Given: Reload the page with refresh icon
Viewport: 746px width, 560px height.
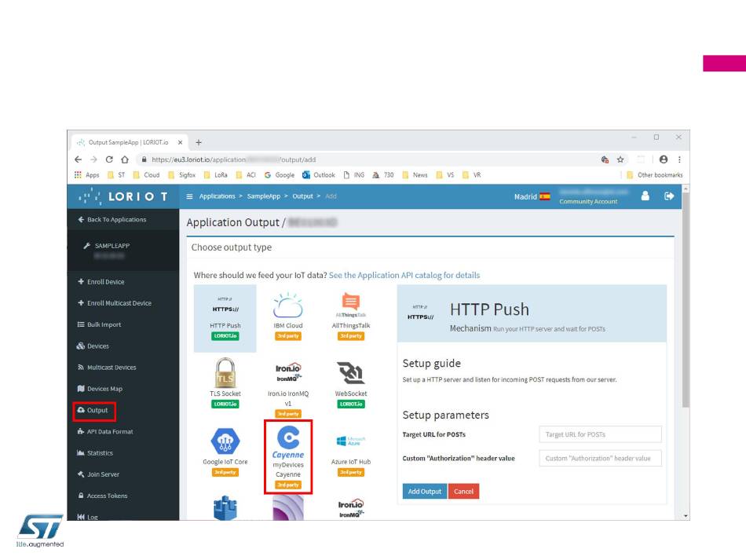Looking at the screenshot, I should click(x=109, y=159).
